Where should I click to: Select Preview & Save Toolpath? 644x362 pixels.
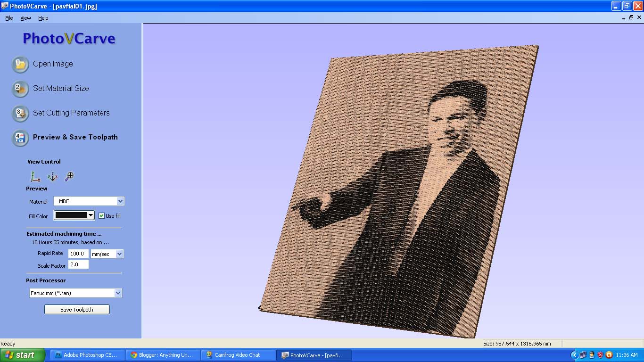tap(75, 137)
